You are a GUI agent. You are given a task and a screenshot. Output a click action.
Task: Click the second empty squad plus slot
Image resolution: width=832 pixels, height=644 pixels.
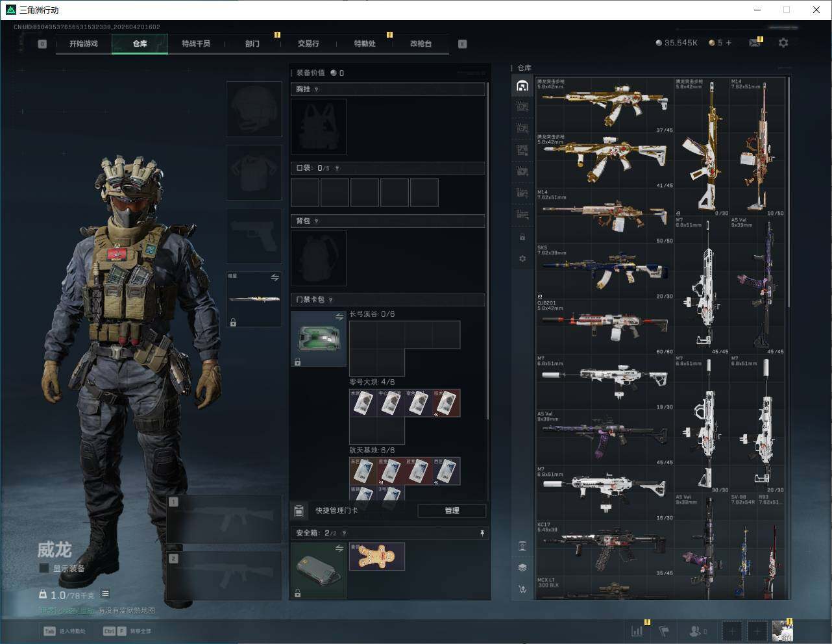tap(757, 630)
